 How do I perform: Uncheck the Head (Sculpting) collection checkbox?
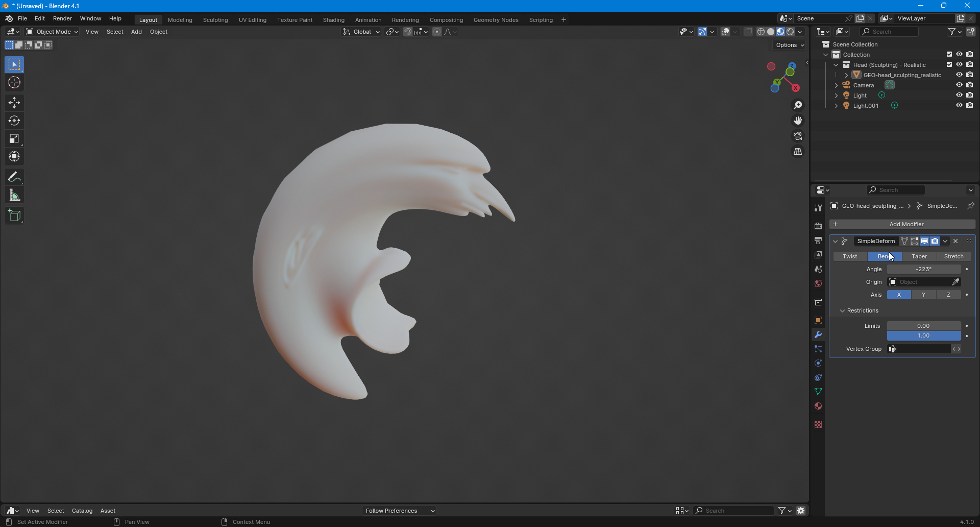949,65
